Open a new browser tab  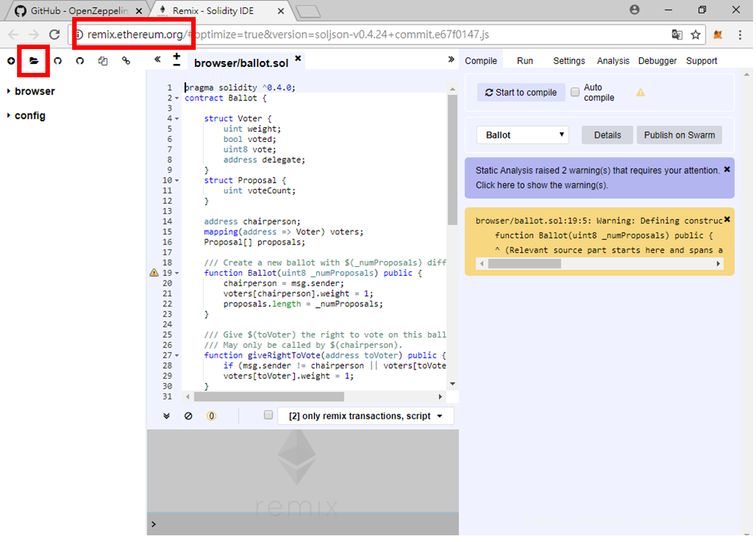pos(308,12)
